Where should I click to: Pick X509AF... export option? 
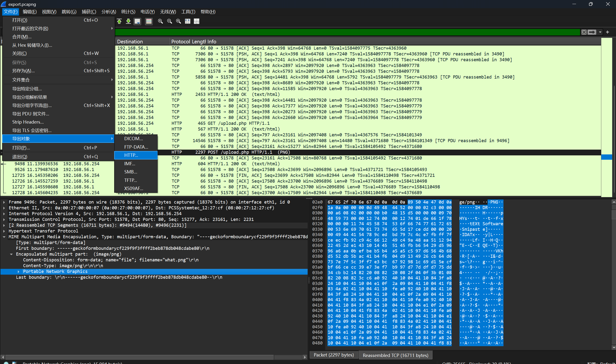136,188
